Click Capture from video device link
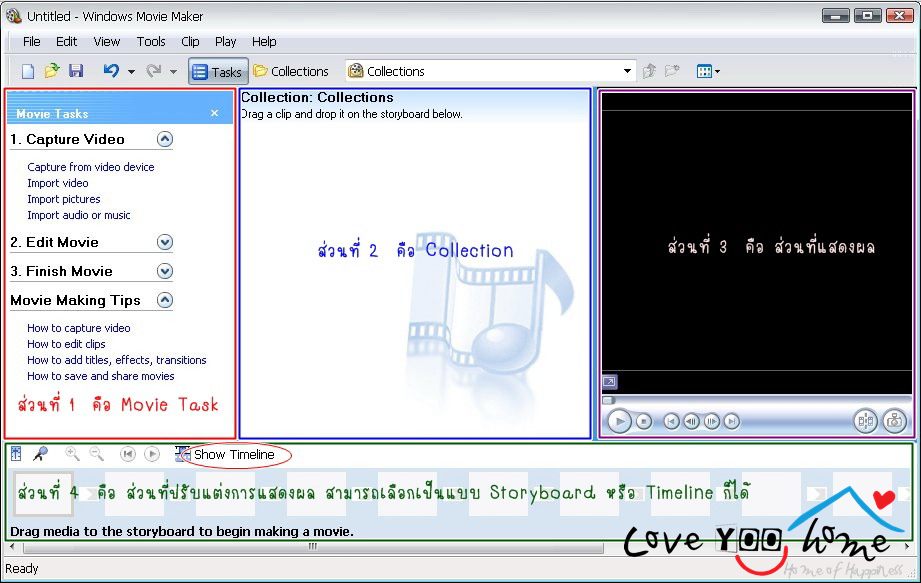 [90, 167]
